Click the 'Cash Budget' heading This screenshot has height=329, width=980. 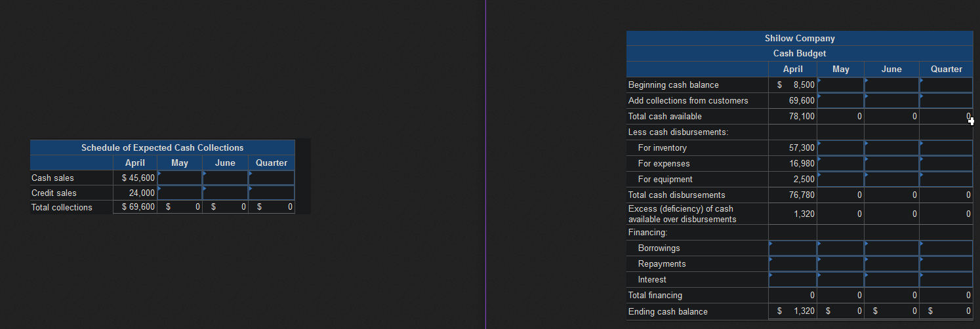(x=800, y=53)
